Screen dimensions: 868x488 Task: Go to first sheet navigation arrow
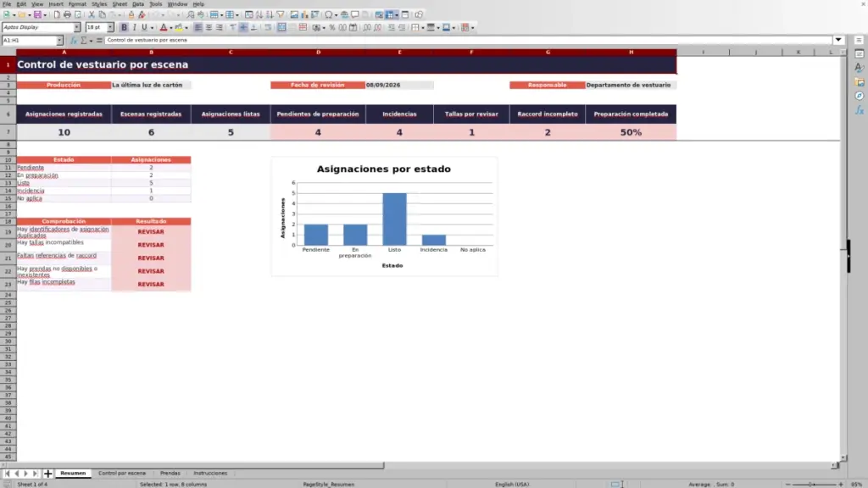pos(7,474)
